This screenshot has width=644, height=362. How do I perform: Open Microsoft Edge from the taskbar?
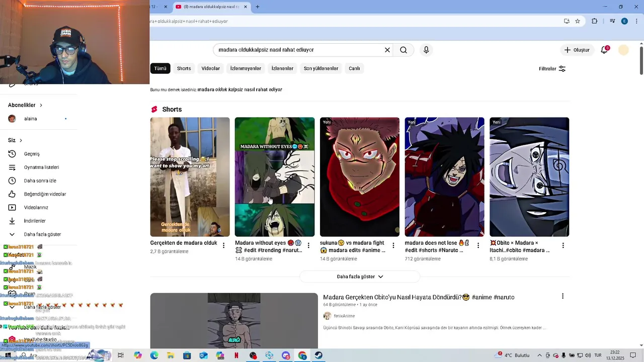coord(154,355)
